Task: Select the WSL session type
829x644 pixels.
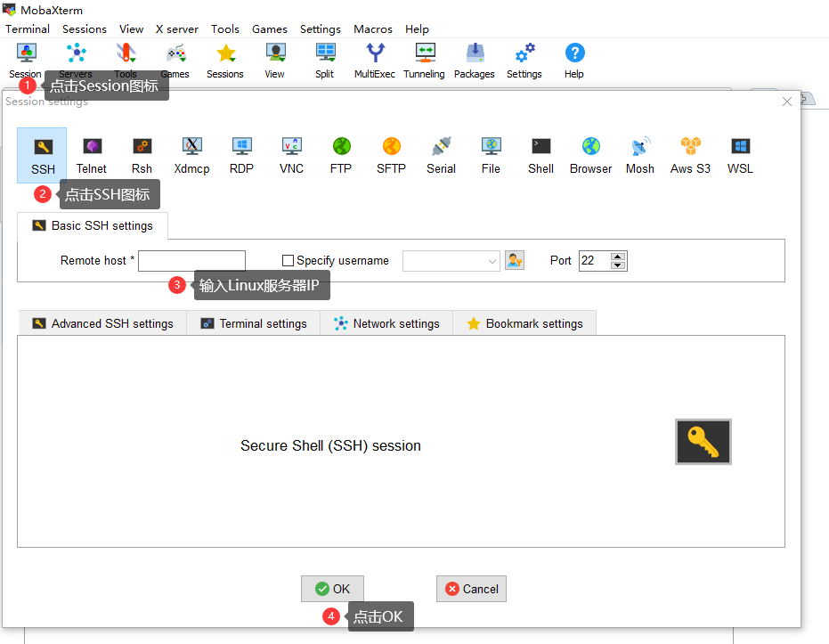Action: pyautogui.click(x=740, y=156)
